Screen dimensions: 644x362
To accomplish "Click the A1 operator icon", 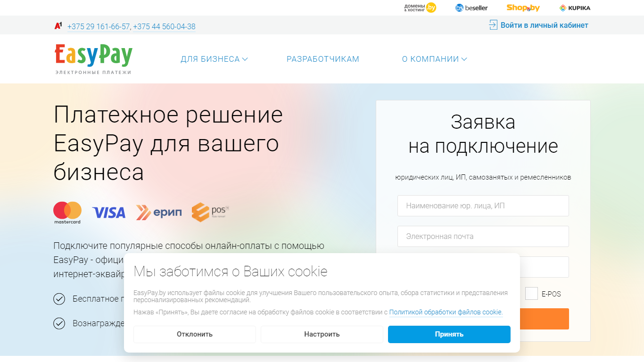I will [58, 26].
